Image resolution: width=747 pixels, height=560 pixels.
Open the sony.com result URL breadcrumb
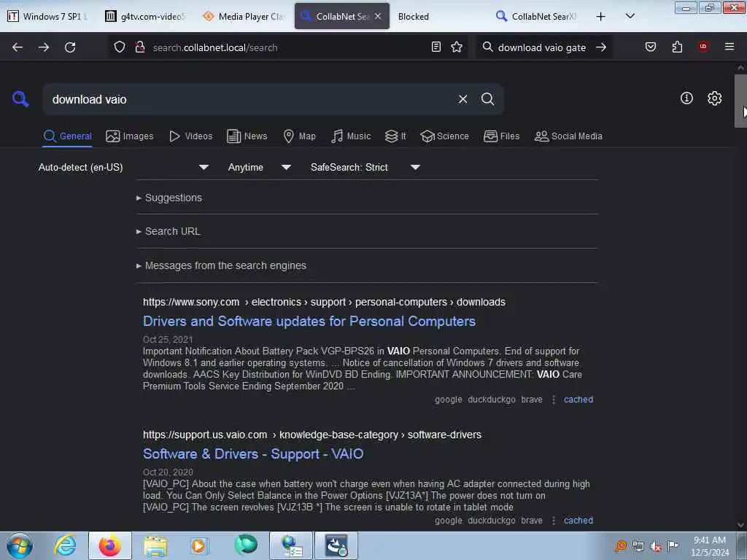pos(324,302)
